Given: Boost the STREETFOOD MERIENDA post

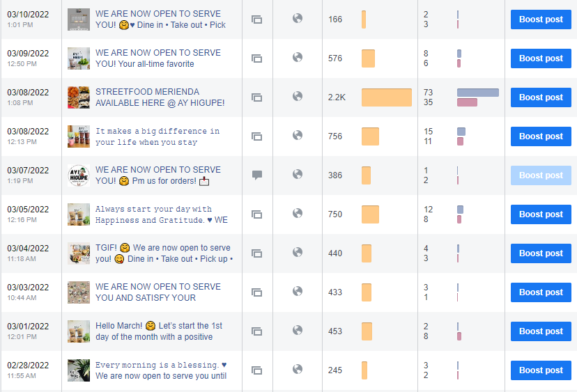Looking at the screenshot, I should click(x=541, y=97).
